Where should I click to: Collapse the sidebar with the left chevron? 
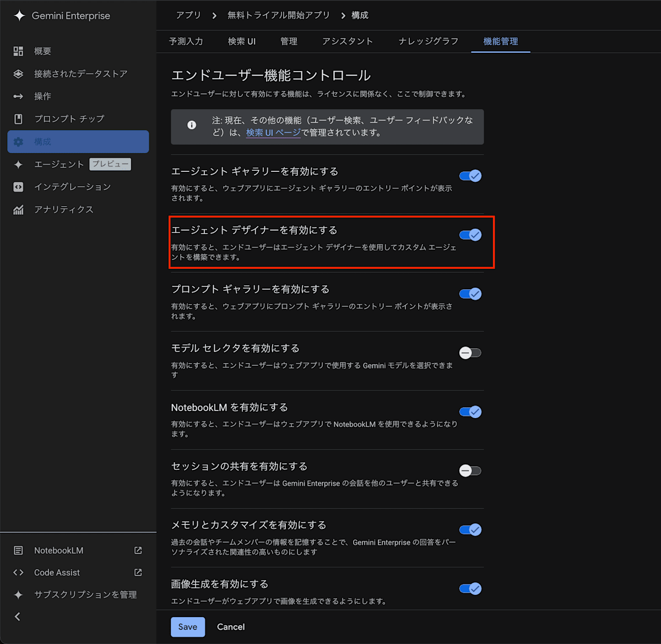[18, 616]
